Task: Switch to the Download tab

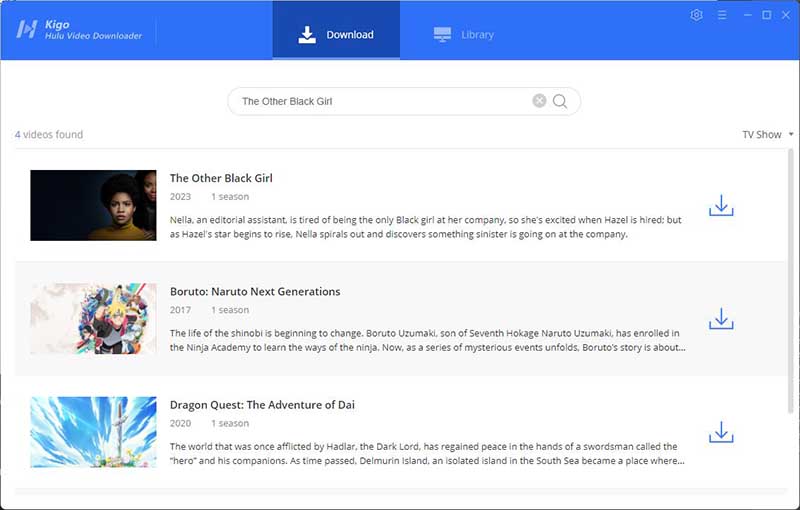Action: (336, 30)
